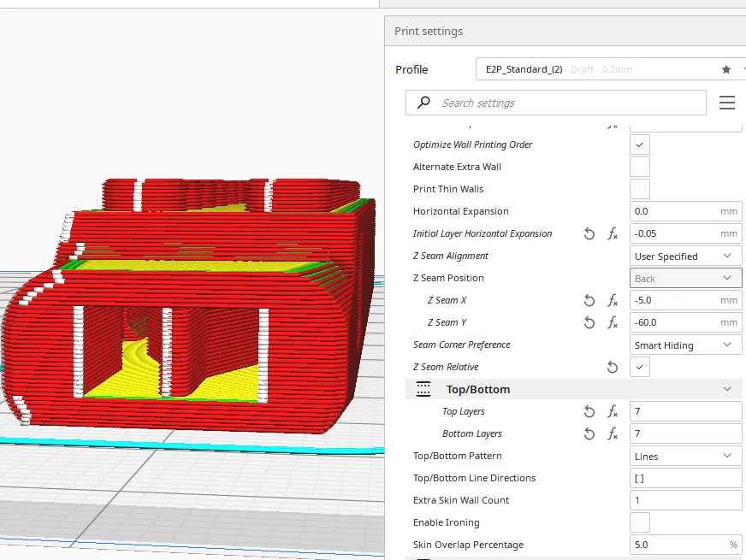
Task: Open the Z Seam Alignment dropdown
Action: pyautogui.click(x=685, y=256)
